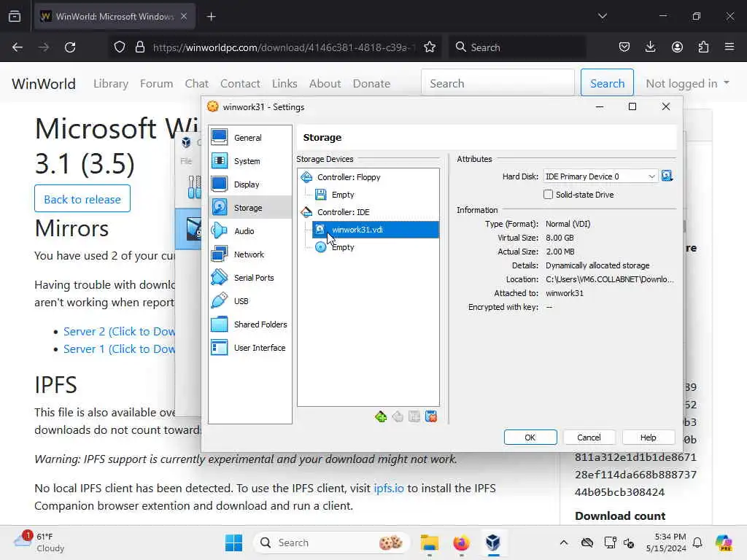Click Firefox reload page icon
The image size is (747, 560).
click(70, 47)
